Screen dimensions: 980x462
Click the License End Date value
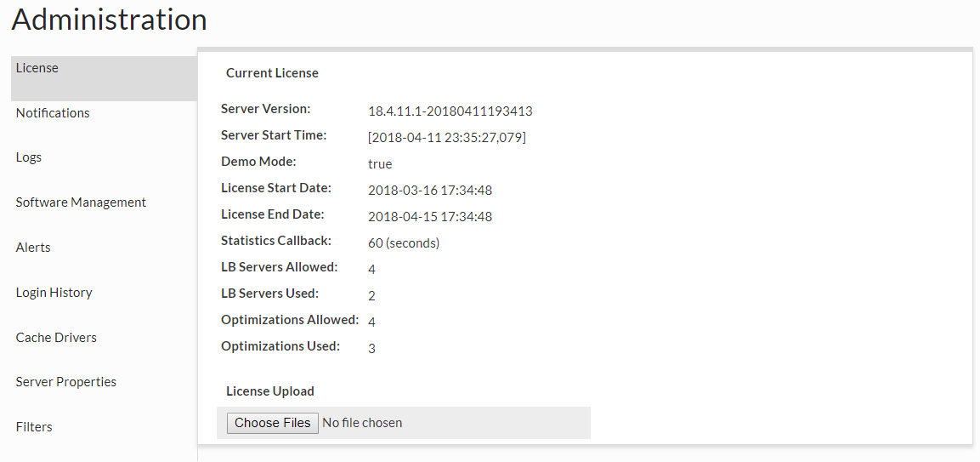click(430, 217)
